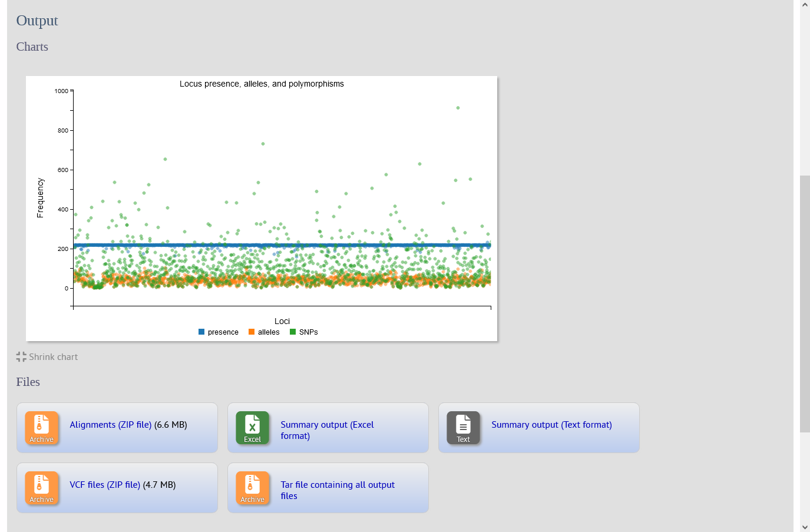Click the Shrink chart arrows icon

(x=21, y=357)
